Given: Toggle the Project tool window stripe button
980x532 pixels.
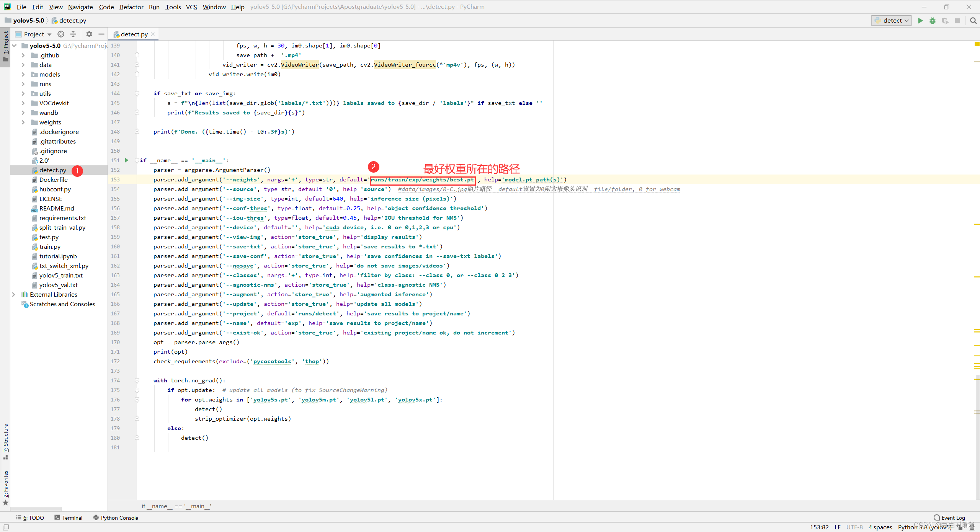Looking at the screenshot, I should tap(5, 46).
